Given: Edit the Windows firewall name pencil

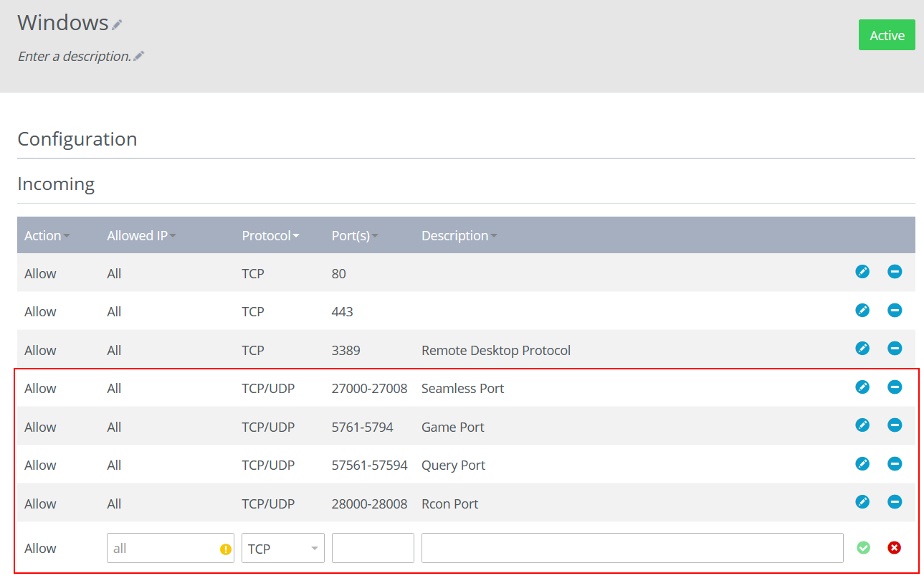Looking at the screenshot, I should (x=117, y=25).
